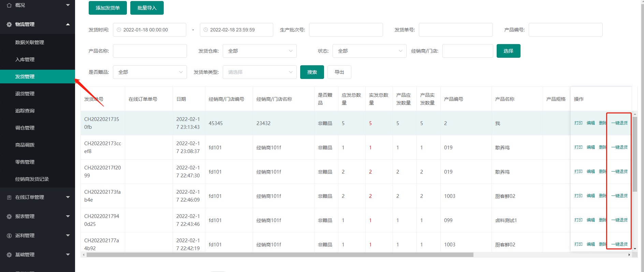644x272 pixels.
Task: Click order number CH202202173ccef8 cell
Action: (103, 147)
